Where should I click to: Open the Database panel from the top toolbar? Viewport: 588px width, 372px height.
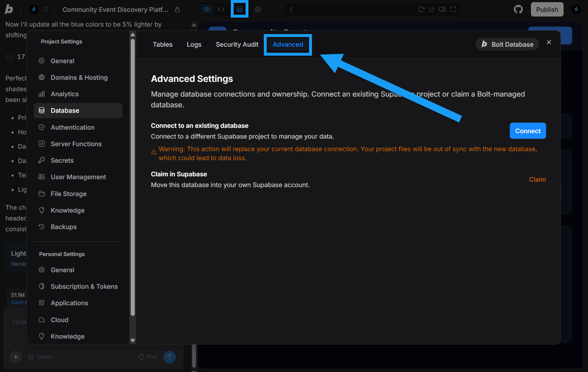[x=239, y=9]
